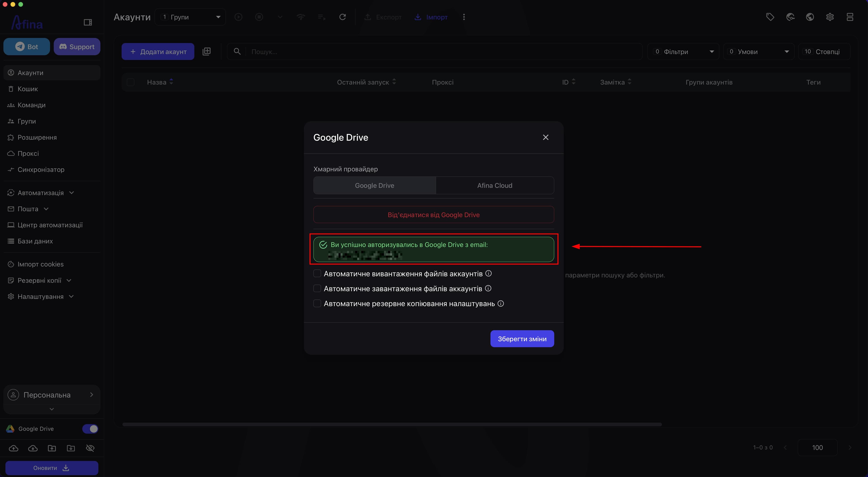The width and height of the screenshot is (868, 477).
Task: Click the horizontal scrollbar under the table
Action: (392, 424)
